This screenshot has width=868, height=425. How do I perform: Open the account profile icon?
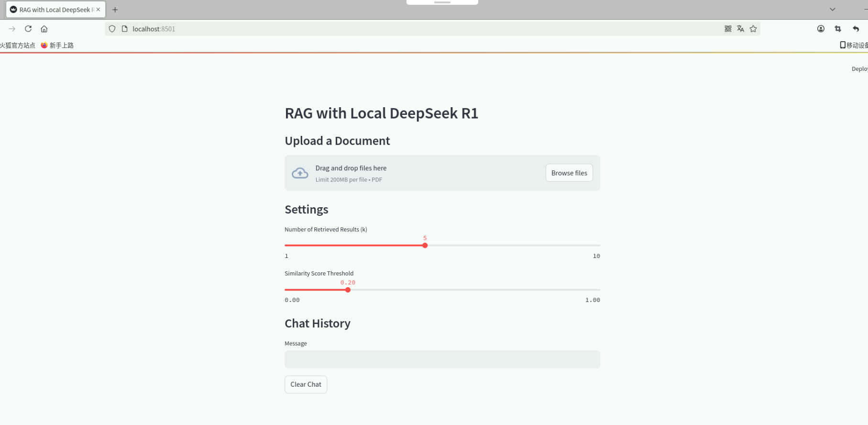tap(821, 29)
